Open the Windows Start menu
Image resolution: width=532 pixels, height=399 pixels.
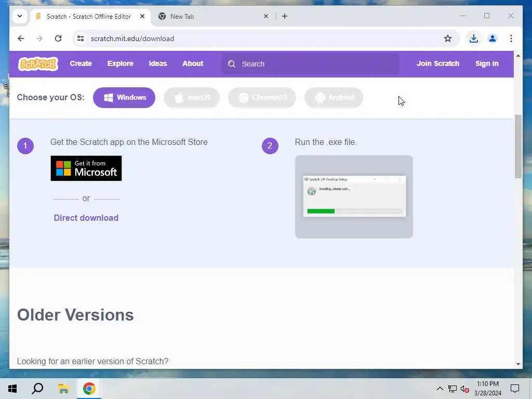(12, 389)
